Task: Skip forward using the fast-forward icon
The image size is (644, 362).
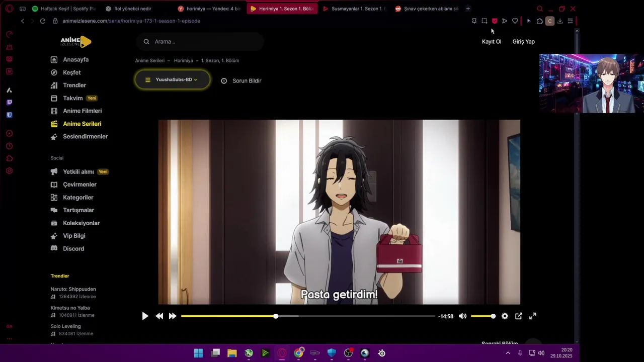Action: [173, 316]
